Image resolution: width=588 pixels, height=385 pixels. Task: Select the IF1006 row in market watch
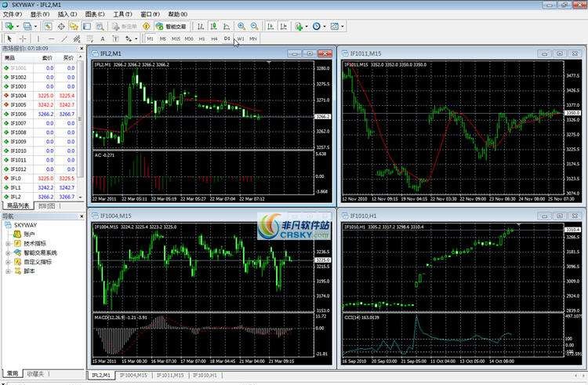coord(39,114)
